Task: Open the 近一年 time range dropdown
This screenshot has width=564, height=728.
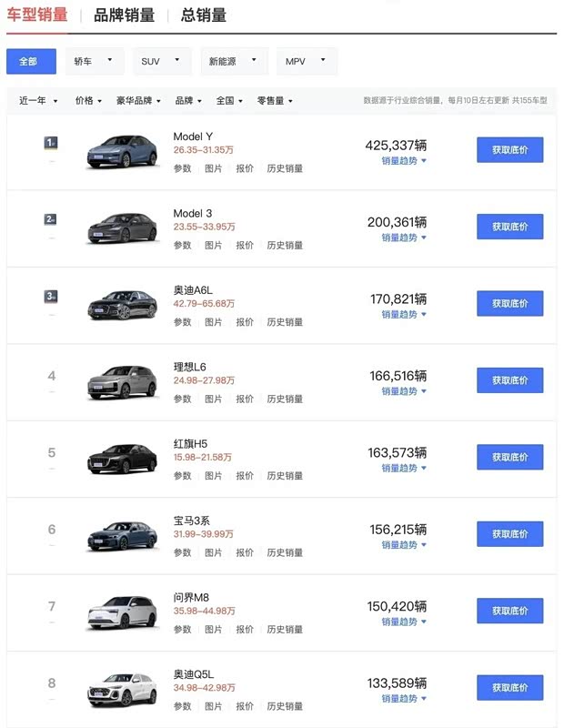Action: pos(38,101)
